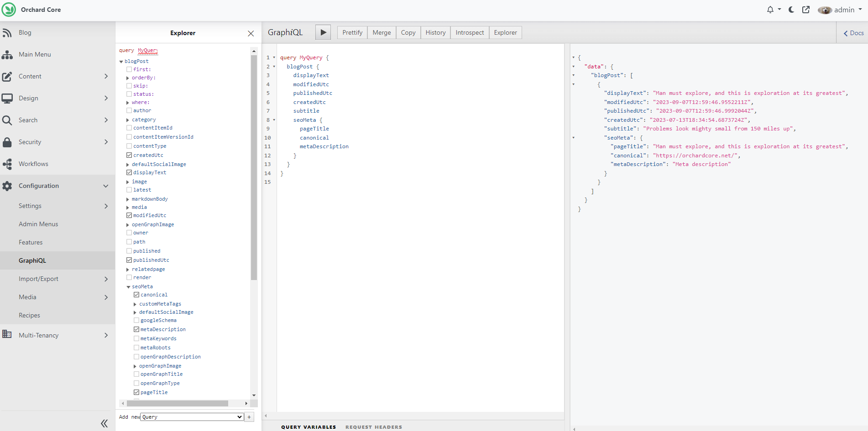The height and width of the screenshot is (431, 868).
Task: Check the author field checkbox
Action: 129,110
